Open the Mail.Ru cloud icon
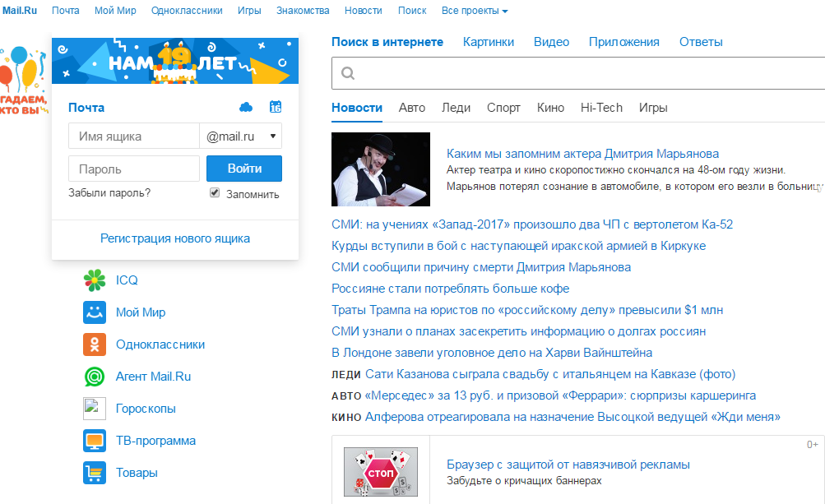This screenshot has width=825, height=504. point(246,108)
